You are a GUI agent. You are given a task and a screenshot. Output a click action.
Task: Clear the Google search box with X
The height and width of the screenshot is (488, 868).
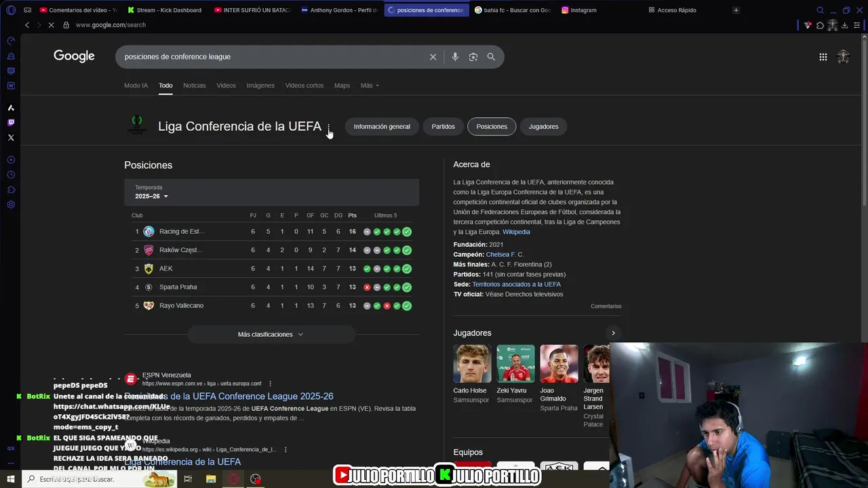(x=433, y=57)
